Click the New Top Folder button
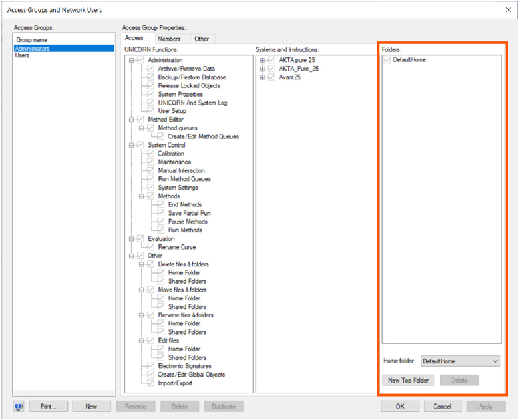The image size is (519, 420). click(x=409, y=381)
